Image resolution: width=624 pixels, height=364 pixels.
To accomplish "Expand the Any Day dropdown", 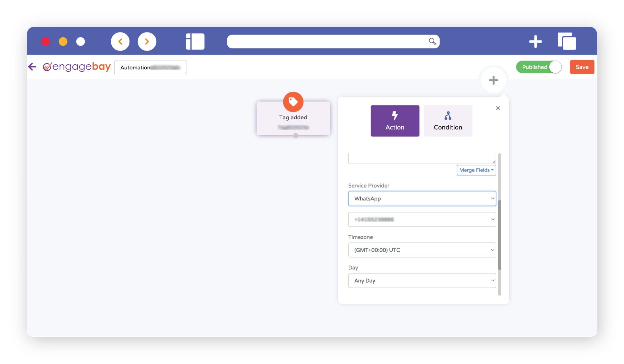I will 422,281.
